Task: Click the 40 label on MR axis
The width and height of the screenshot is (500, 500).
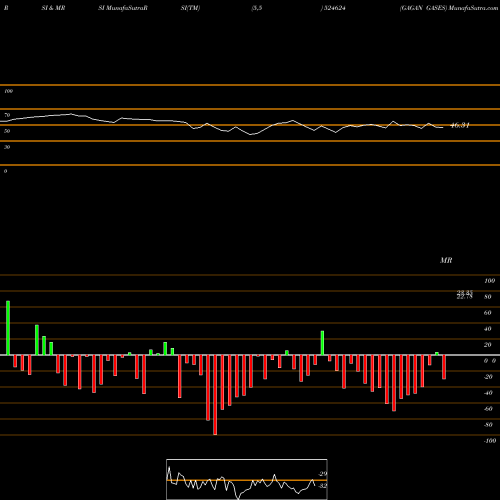Action: click(x=488, y=329)
